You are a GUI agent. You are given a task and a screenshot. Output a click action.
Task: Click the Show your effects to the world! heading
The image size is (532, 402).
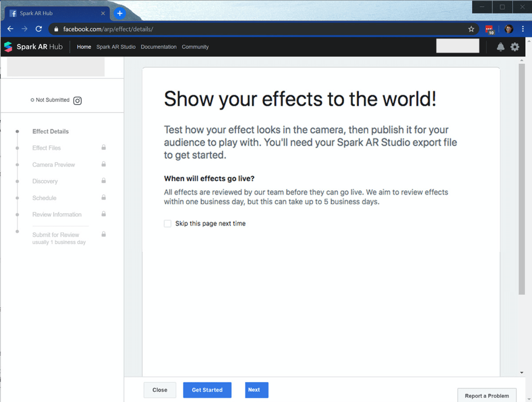(x=300, y=99)
